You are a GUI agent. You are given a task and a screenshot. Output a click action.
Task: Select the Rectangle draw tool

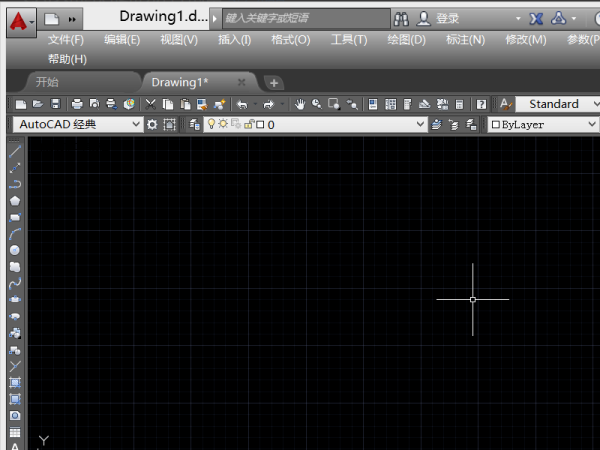coord(15,216)
